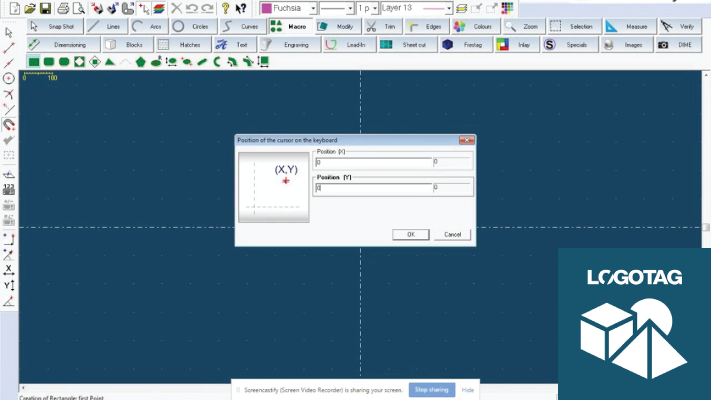This screenshot has width=712, height=400.
Task: Click the magnet snap tool in sidebar
Action: coord(9,125)
